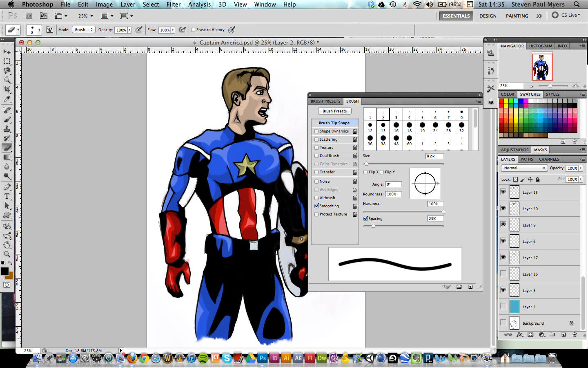Image resolution: width=588 pixels, height=368 pixels.
Task: Open the layer style fx menu
Action: [519, 334]
